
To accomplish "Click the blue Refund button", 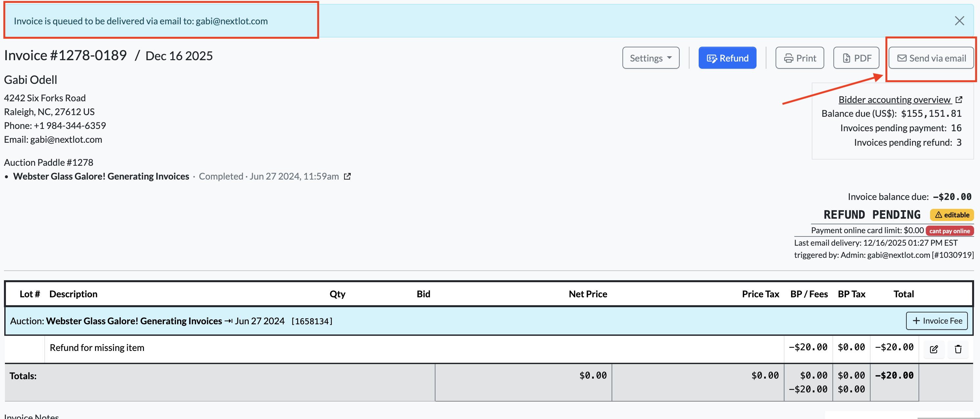I will [x=727, y=58].
